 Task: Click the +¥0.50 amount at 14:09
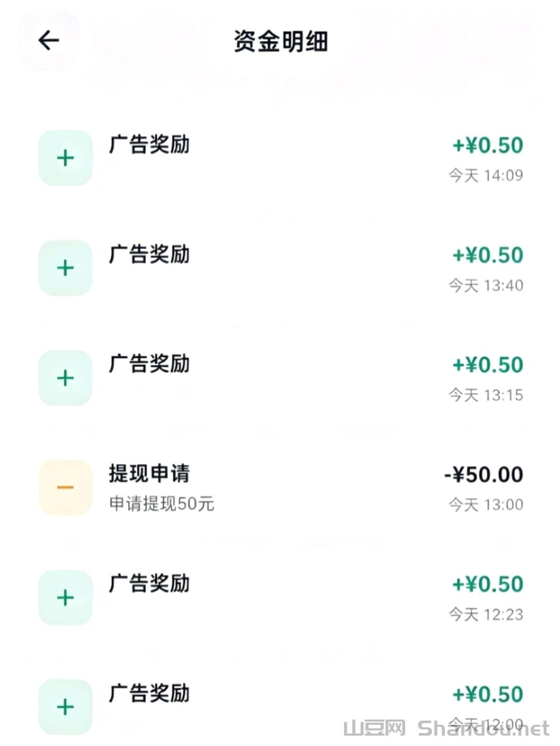(488, 145)
